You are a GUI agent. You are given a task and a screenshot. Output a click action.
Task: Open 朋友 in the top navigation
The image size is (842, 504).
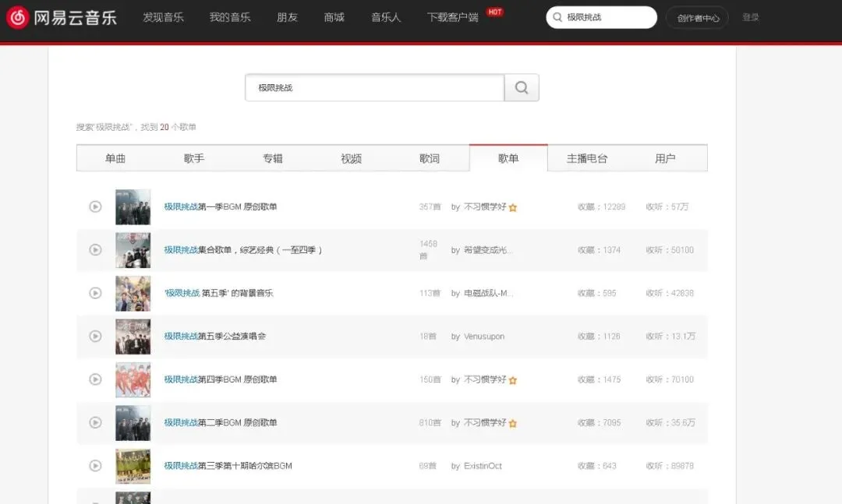(287, 17)
